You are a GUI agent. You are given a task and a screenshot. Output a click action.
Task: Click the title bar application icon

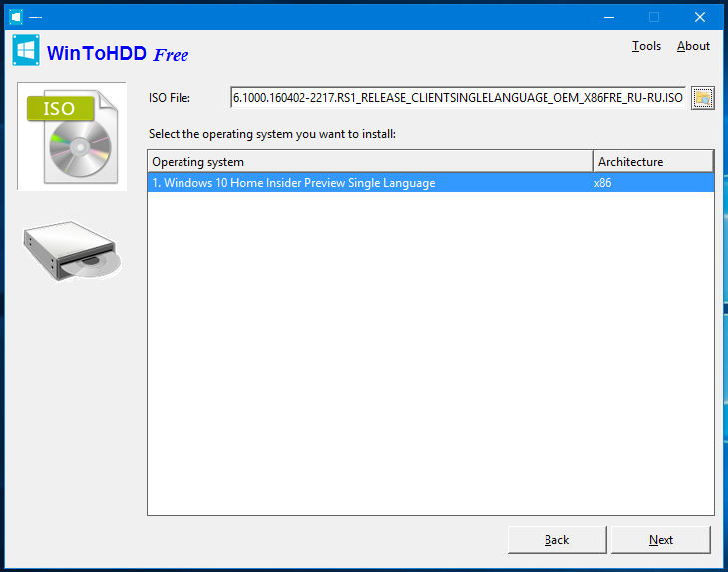coord(16,17)
